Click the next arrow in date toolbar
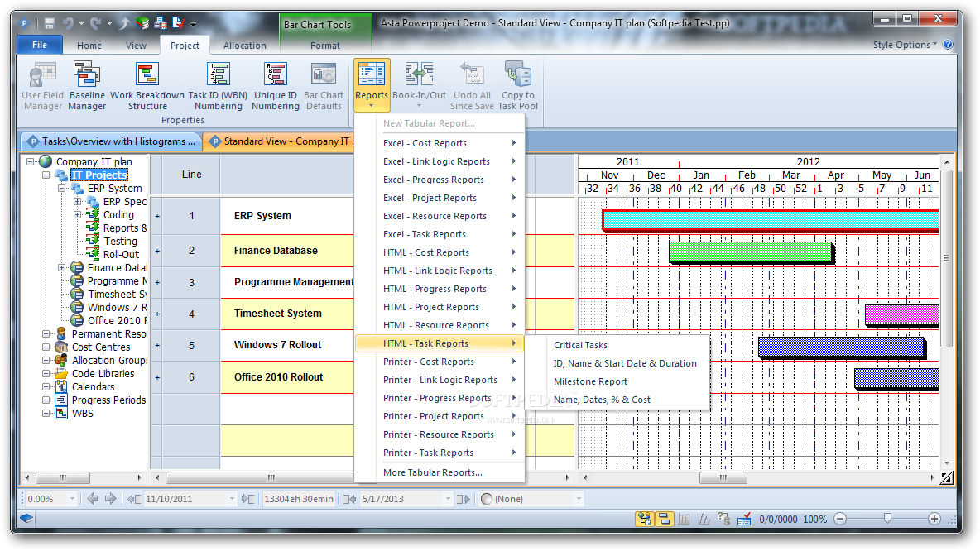 pyautogui.click(x=111, y=499)
